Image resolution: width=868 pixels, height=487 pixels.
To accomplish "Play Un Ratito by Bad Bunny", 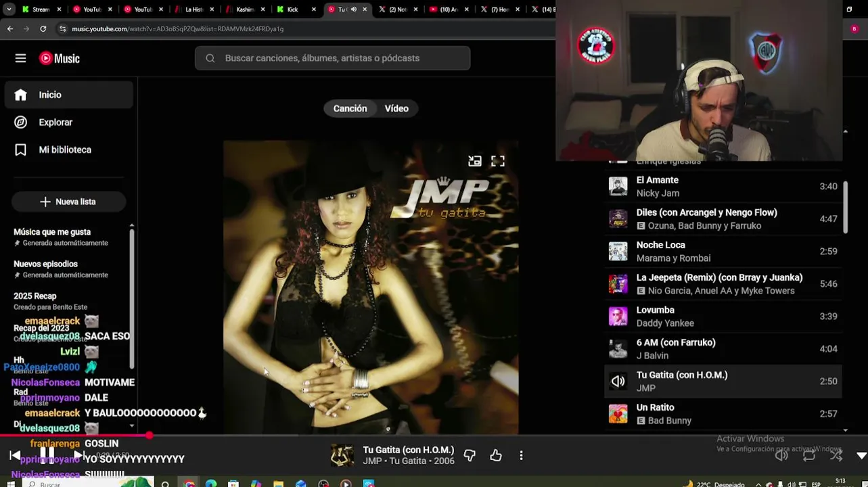I will [x=723, y=414].
